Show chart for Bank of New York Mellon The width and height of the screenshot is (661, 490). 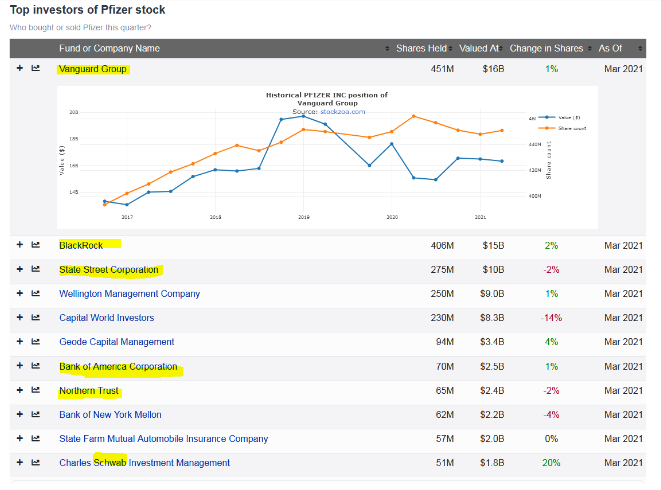[x=35, y=414]
